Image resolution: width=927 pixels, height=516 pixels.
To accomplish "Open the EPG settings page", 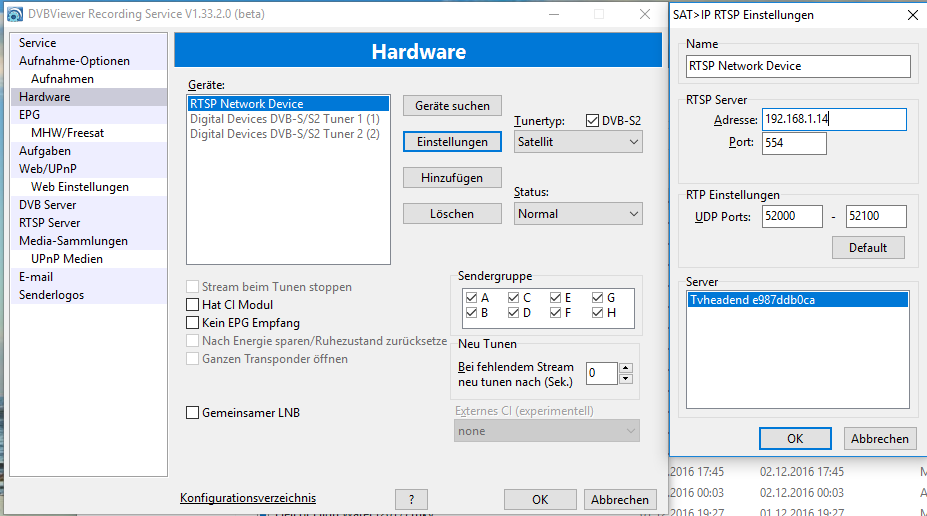I will coord(89,115).
